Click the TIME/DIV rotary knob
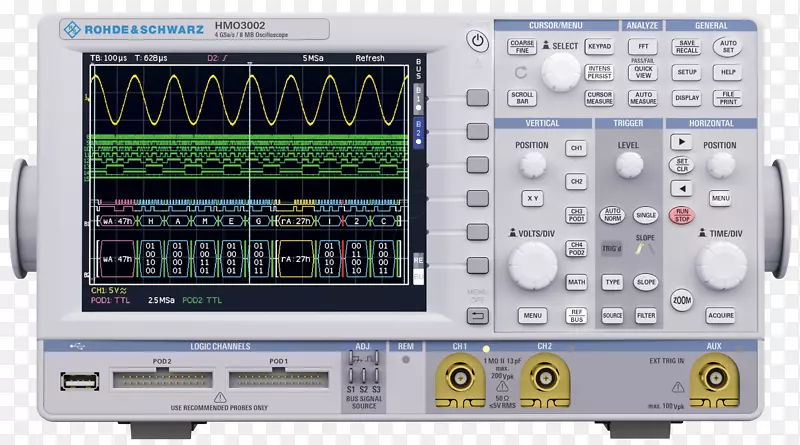Screen dimensions: 800x445 tap(721, 267)
